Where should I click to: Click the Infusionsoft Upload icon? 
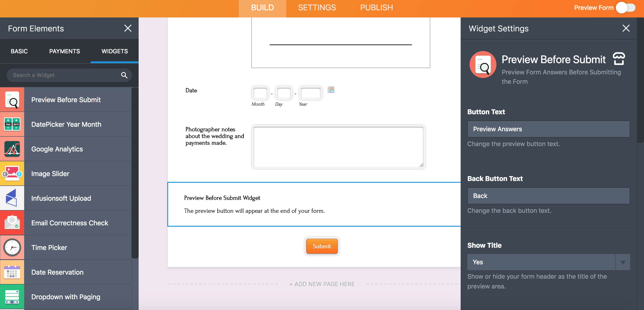click(x=12, y=198)
